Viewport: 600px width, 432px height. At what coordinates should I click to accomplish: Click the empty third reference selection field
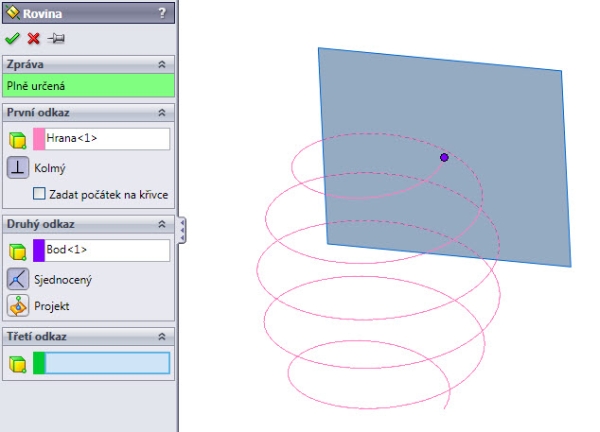coord(107,363)
